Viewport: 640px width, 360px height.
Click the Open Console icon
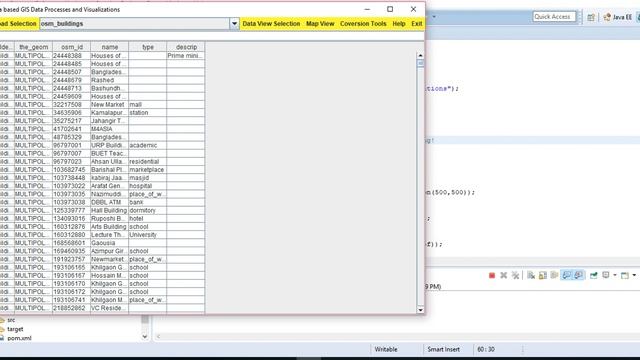pyautogui.click(x=625, y=276)
